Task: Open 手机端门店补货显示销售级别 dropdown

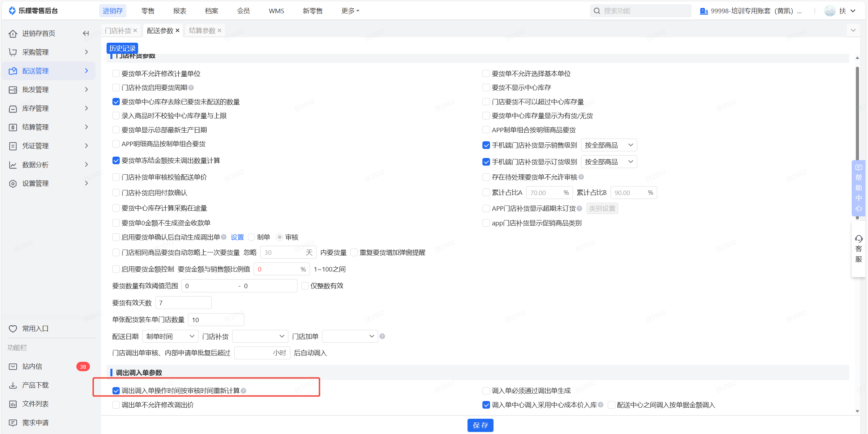Action: click(609, 145)
